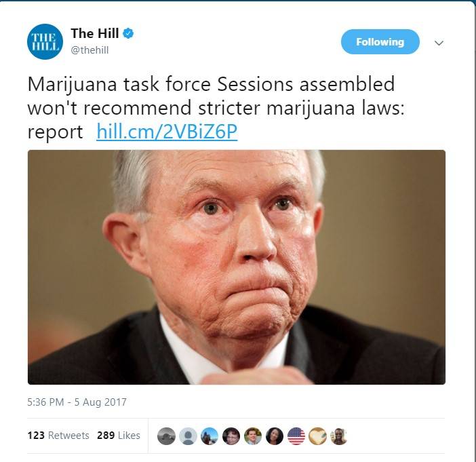Click the fourth liker avatar with glasses

[231, 436]
